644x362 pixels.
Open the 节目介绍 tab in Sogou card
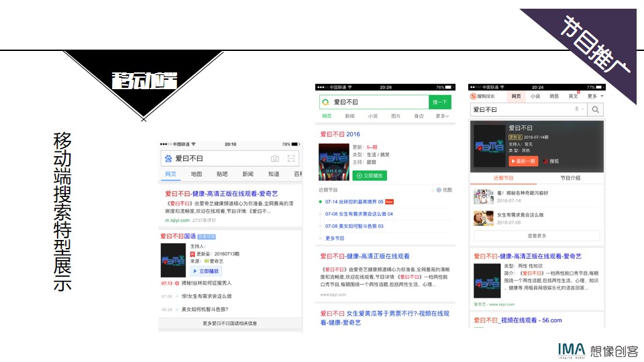(570, 178)
